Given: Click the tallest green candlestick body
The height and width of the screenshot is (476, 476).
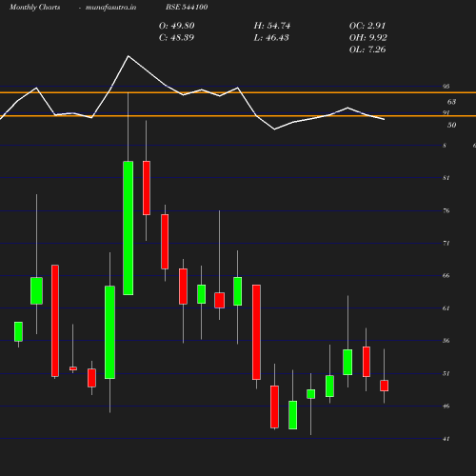Looking at the screenshot, I should [x=129, y=228].
